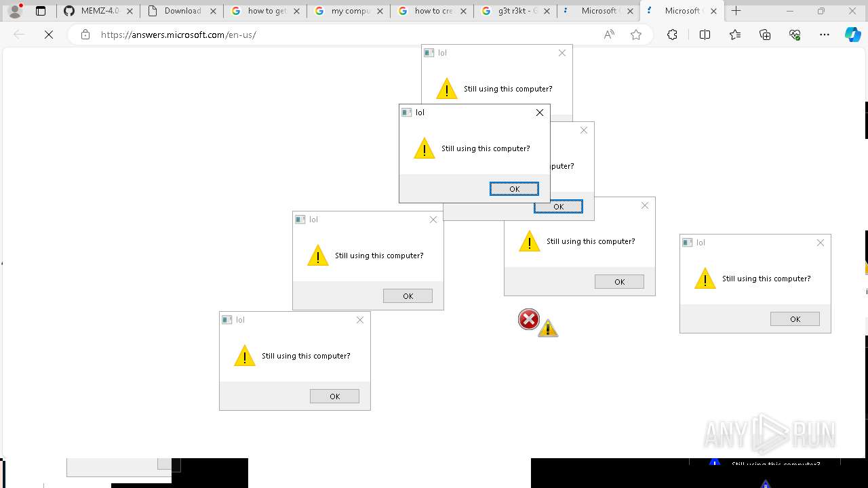Open the Edge profile avatar

click(15, 11)
